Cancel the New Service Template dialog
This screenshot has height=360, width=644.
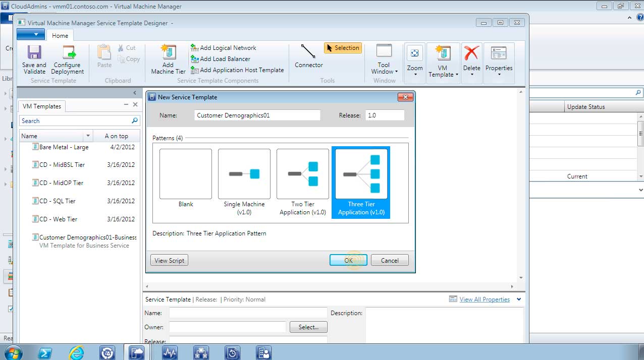[x=390, y=261]
